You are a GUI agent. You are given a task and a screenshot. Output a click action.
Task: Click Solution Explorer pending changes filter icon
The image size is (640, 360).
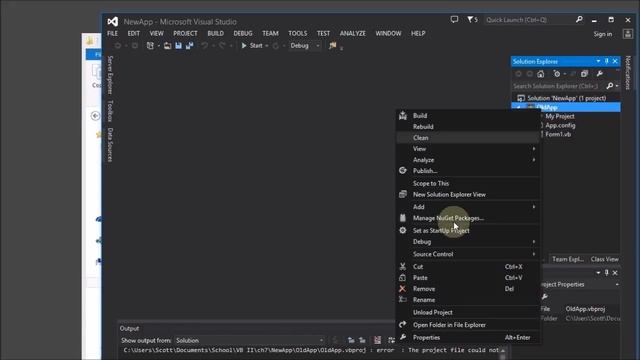pos(557,74)
